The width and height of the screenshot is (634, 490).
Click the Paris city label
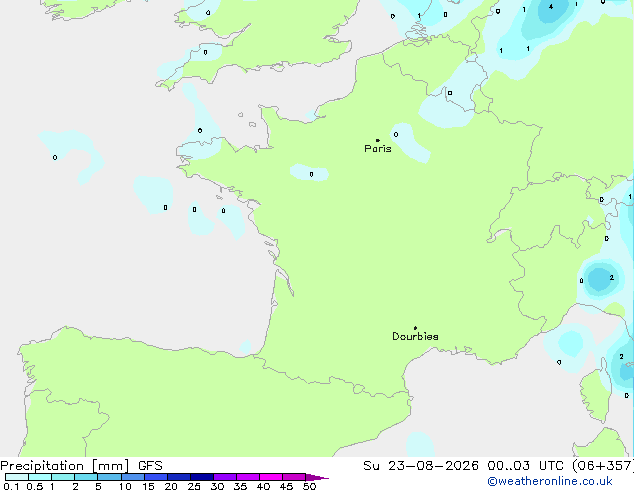click(378, 149)
